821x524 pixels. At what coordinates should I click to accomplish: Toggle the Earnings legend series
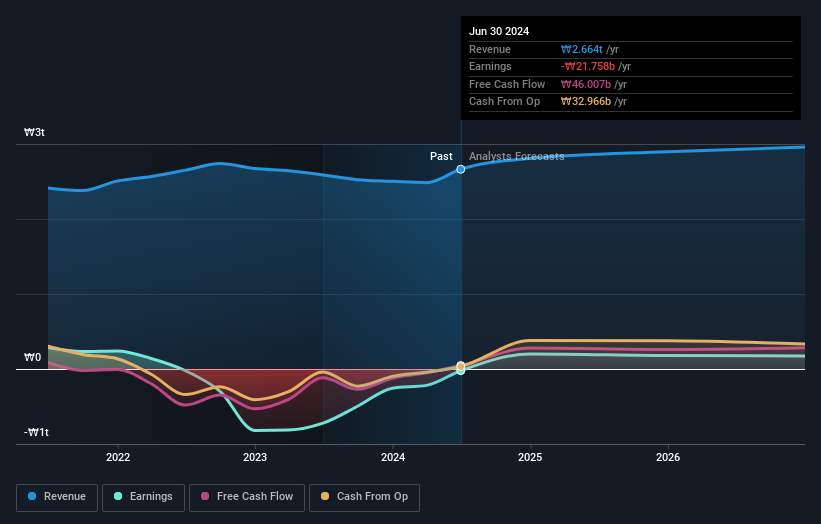(143, 497)
